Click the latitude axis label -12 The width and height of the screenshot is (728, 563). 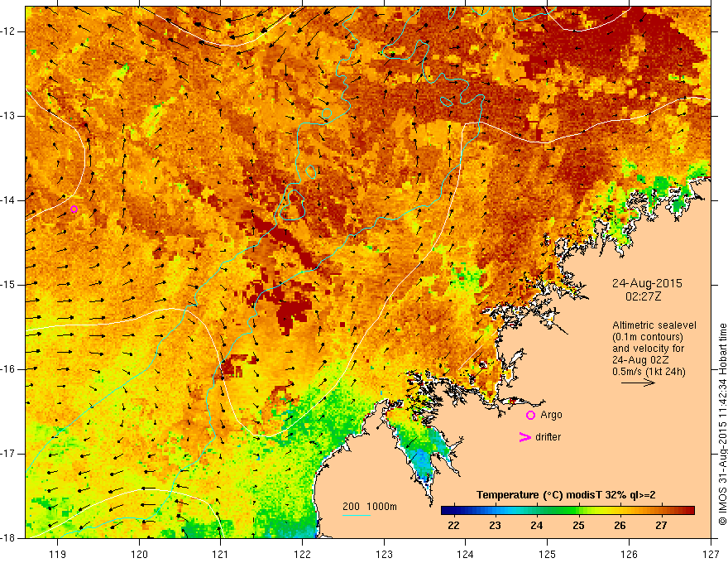[9, 31]
